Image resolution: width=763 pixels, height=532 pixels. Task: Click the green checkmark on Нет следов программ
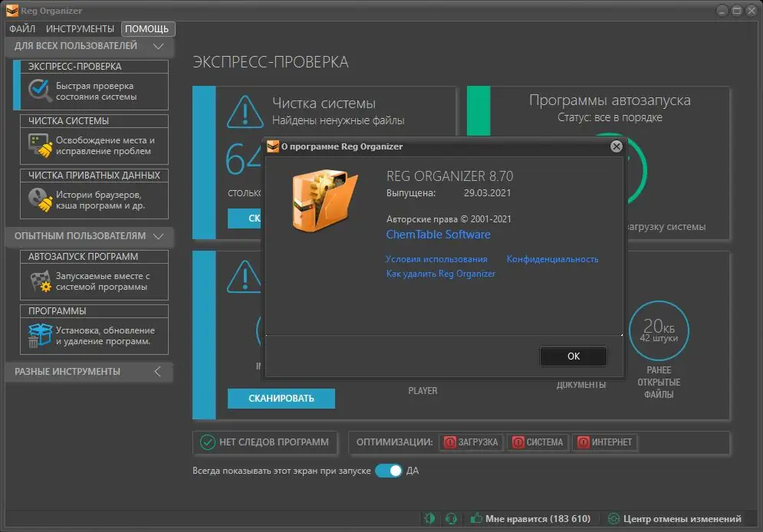(x=206, y=442)
